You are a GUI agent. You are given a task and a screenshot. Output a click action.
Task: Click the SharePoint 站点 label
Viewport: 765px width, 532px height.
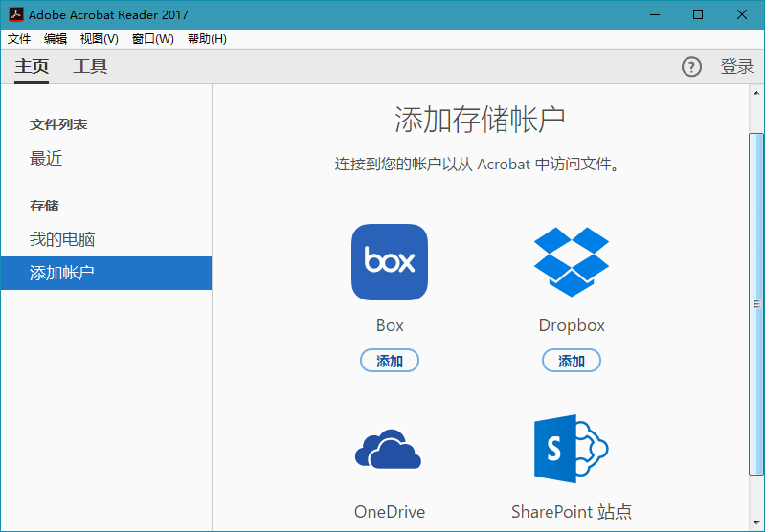[x=572, y=512]
